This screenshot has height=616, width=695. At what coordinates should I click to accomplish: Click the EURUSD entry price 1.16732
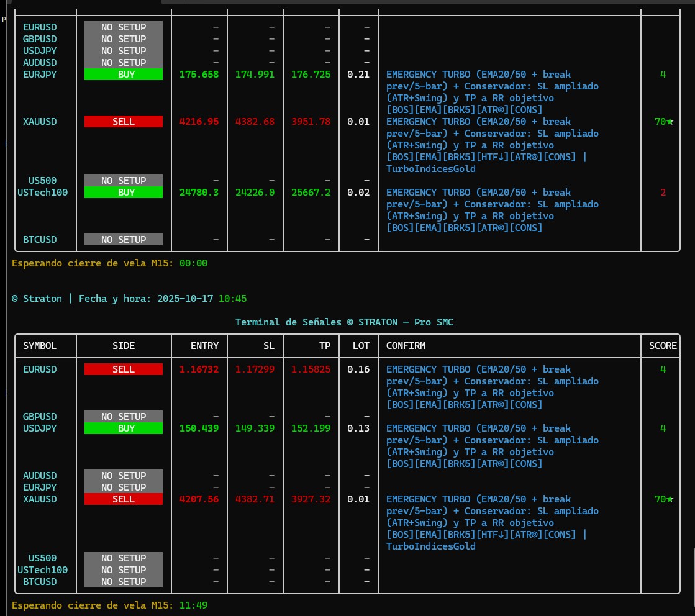click(199, 369)
